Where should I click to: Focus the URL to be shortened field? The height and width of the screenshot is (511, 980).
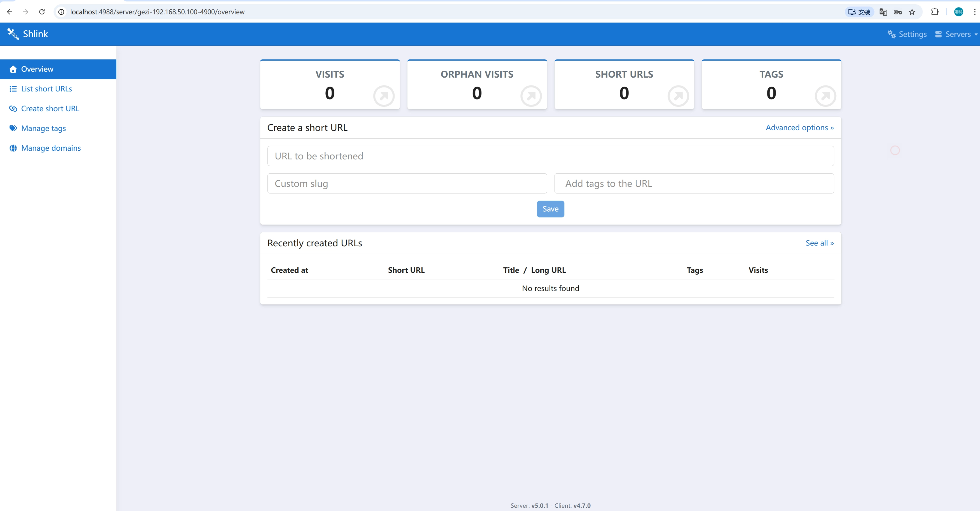[550, 156]
